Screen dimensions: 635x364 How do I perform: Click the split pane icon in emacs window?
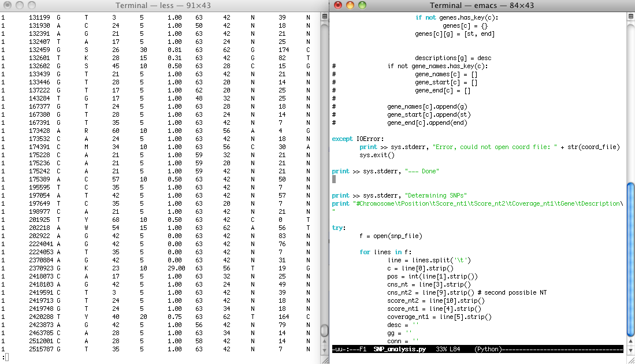[630, 17]
